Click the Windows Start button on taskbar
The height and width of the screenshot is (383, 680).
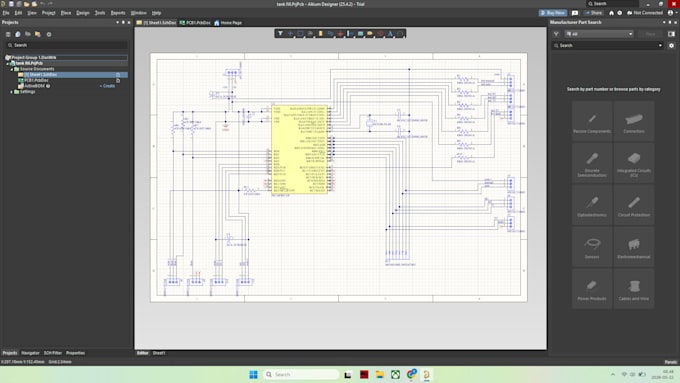253,374
